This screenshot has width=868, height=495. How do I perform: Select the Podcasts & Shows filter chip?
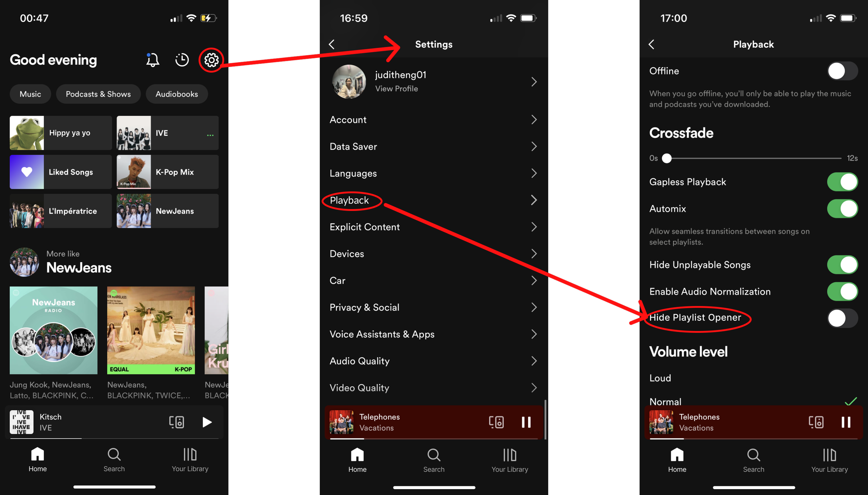[x=98, y=94]
